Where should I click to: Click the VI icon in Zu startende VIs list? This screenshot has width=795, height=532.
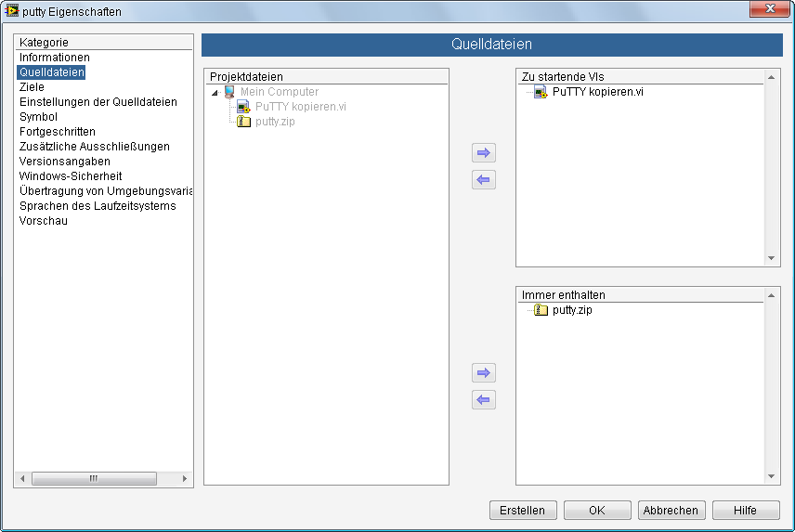click(x=541, y=92)
